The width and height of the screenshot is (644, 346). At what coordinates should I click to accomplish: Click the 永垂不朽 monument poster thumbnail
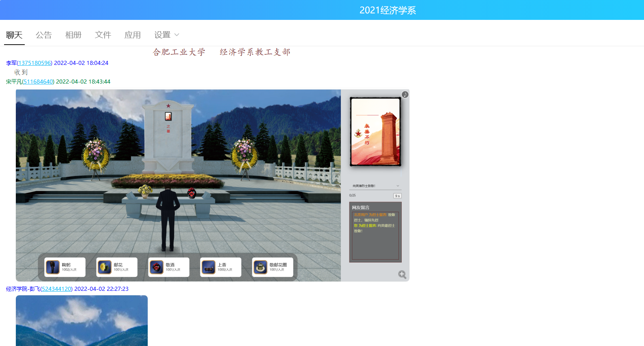point(375,132)
